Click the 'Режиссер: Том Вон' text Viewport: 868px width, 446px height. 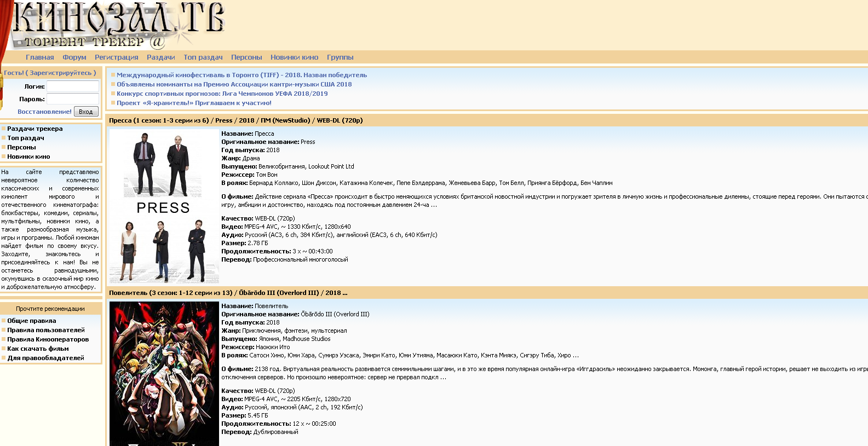point(249,175)
